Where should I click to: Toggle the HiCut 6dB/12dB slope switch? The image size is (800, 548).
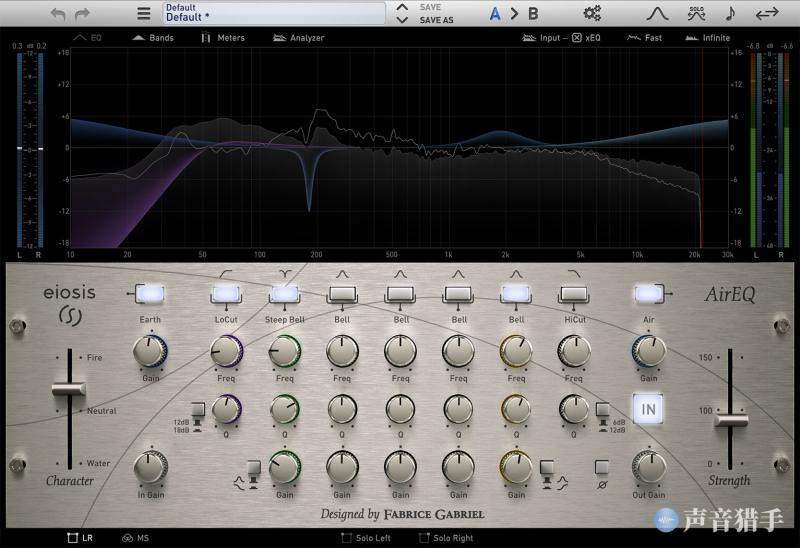pyautogui.click(x=603, y=410)
